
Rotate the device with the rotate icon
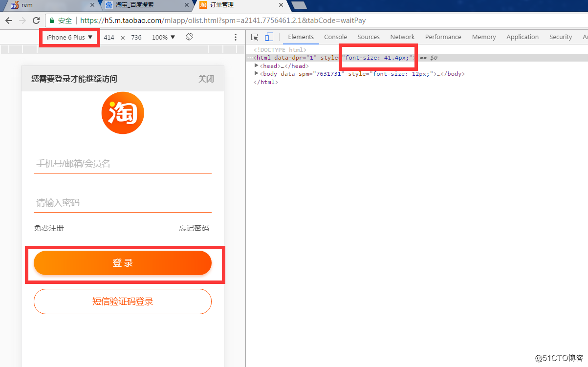[x=190, y=37]
